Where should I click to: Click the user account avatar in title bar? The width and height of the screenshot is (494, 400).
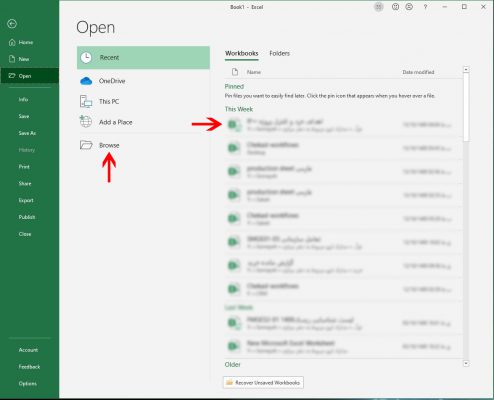pos(379,7)
